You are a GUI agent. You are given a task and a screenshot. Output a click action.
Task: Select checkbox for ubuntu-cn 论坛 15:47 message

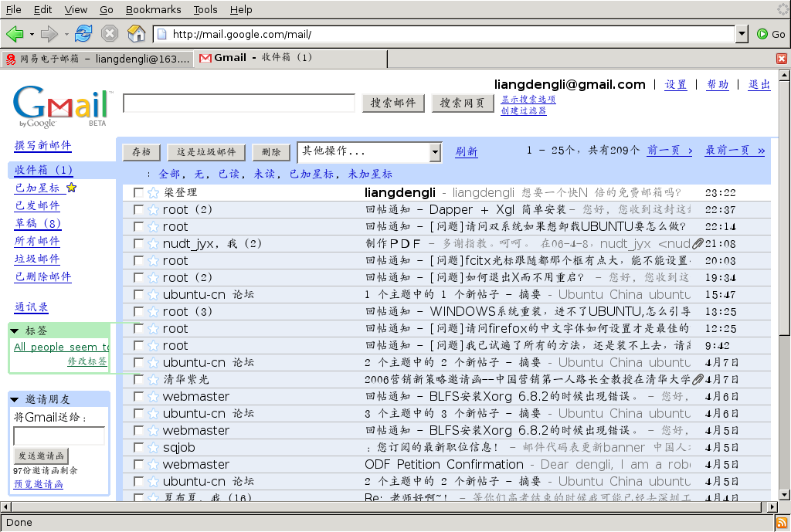138,294
